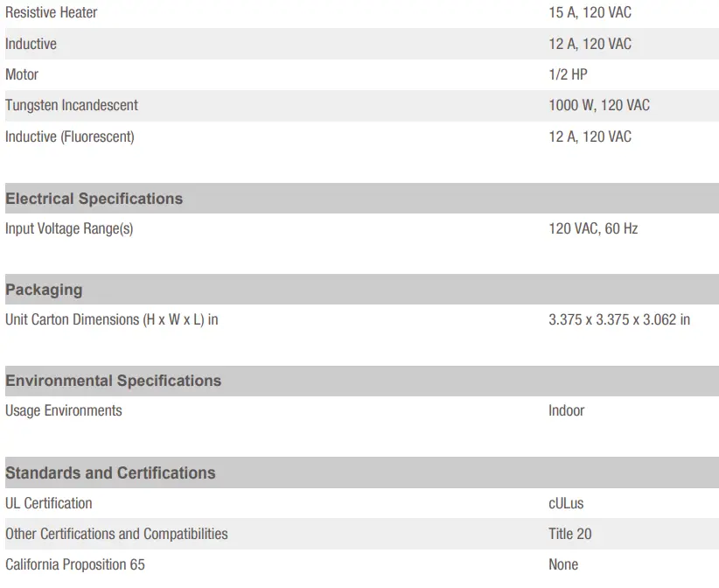
Task: Click the Resistive Heater row label
Action: tap(52, 13)
